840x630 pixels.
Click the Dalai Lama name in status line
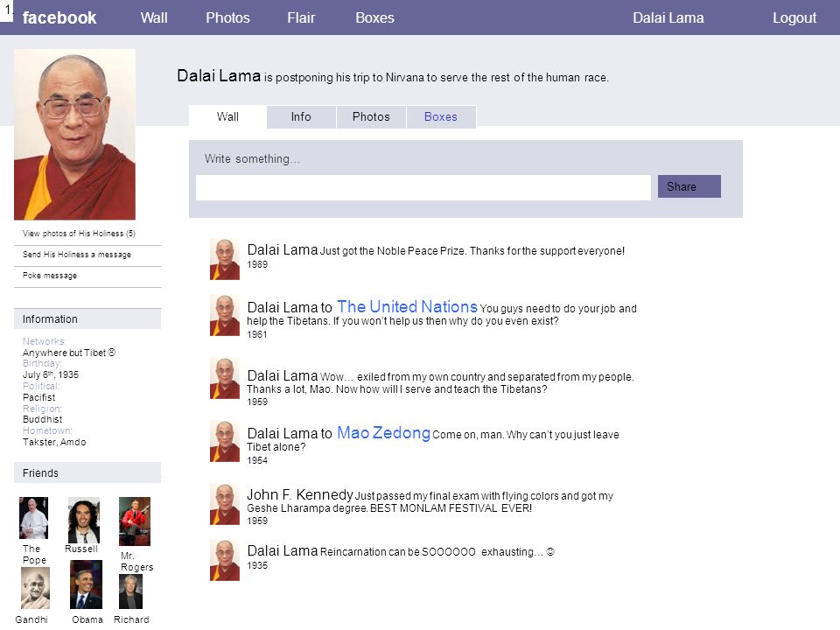point(219,75)
